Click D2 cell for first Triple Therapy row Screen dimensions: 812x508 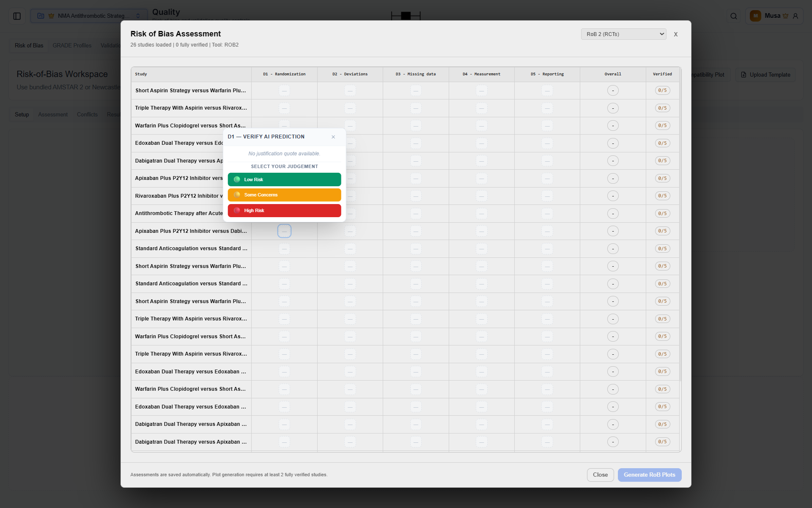tap(350, 108)
